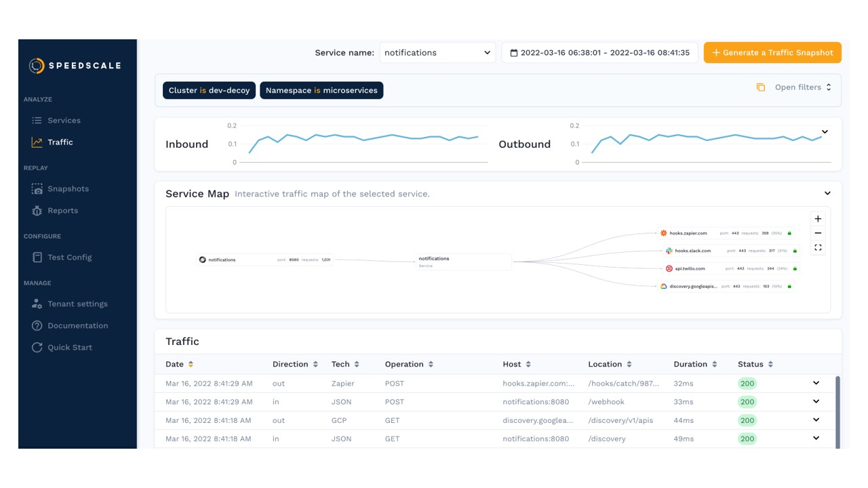
Task: Click Generate a Traffic Snapshot button
Action: pos(772,53)
